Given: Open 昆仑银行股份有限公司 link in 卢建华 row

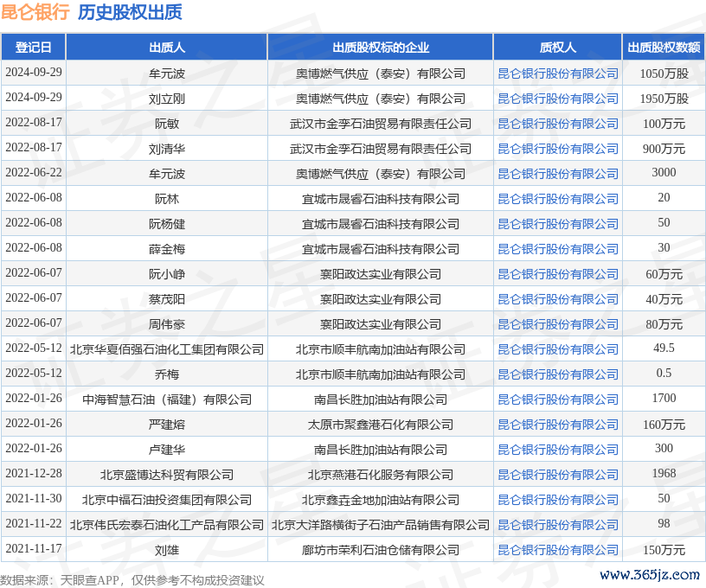Looking at the screenshot, I should click(x=557, y=450).
